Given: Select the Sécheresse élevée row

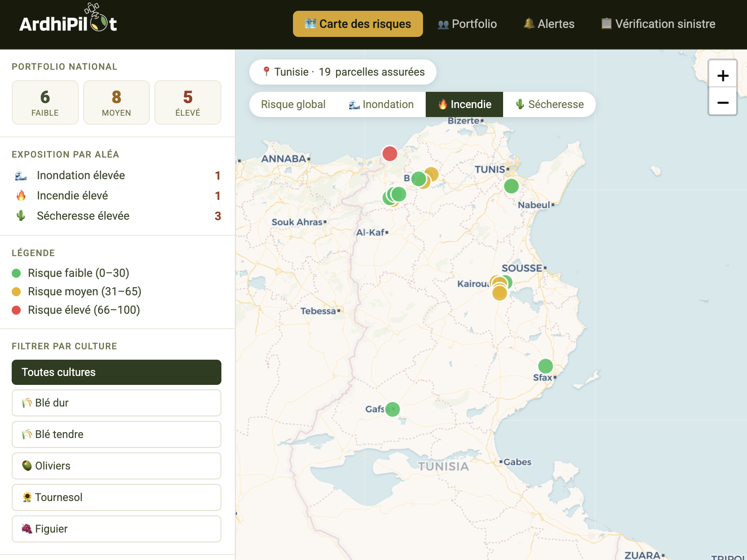Looking at the screenshot, I should click(117, 216).
